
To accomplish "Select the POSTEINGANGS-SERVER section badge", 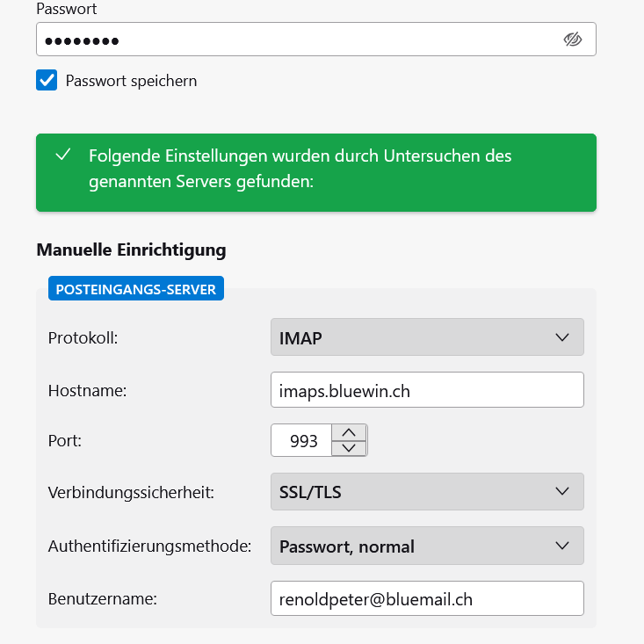I will [136, 288].
